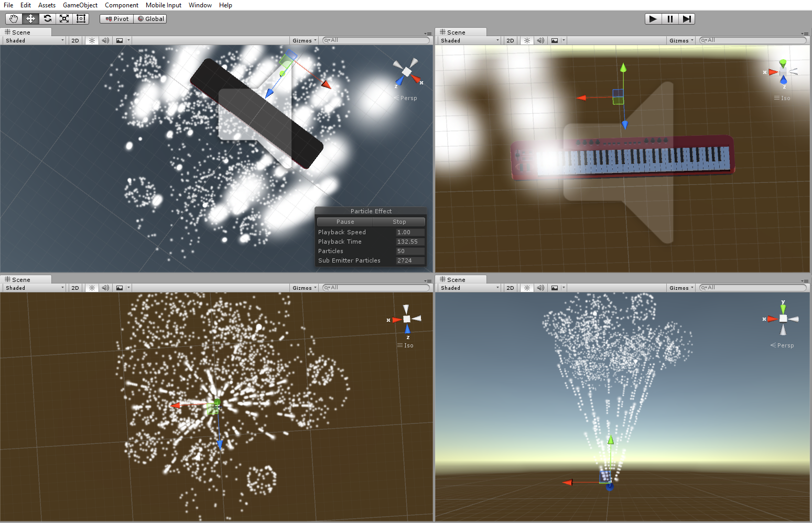Viewport: 812px width, 523px height.
Task: Click the Pause playback button
Action: 670,19
